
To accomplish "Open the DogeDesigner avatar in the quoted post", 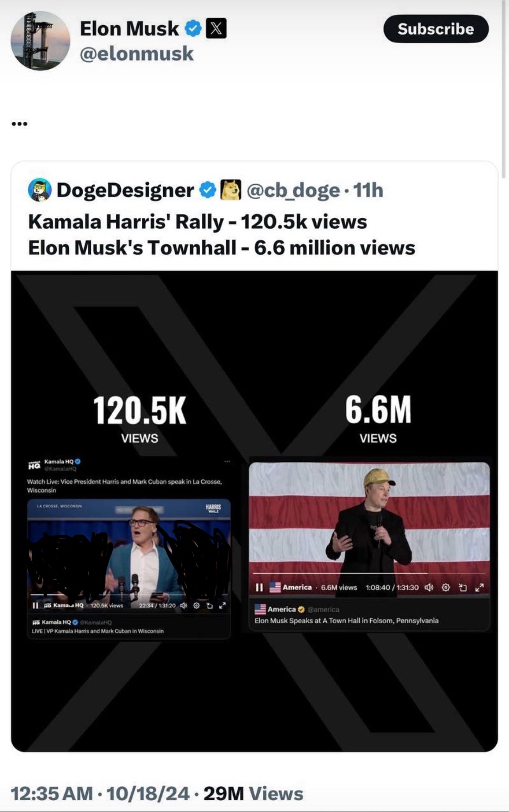I will [x=40, y=190].
